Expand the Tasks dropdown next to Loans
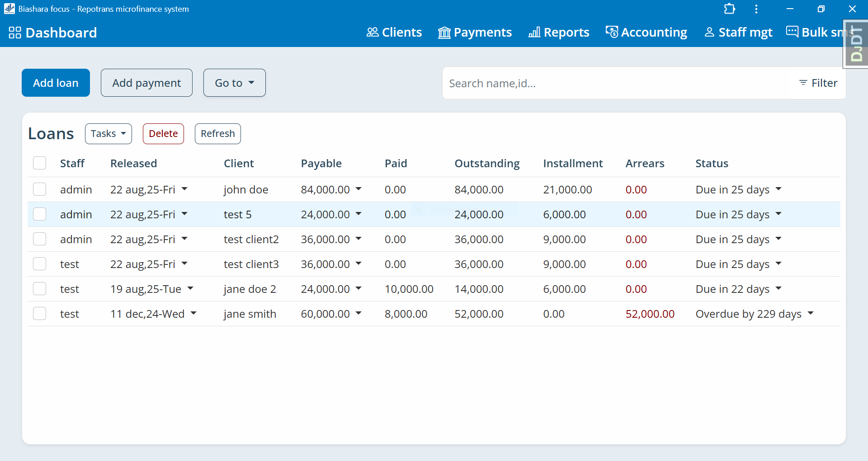The height and width of the screenshot is (461, 868). coord(108,133)
